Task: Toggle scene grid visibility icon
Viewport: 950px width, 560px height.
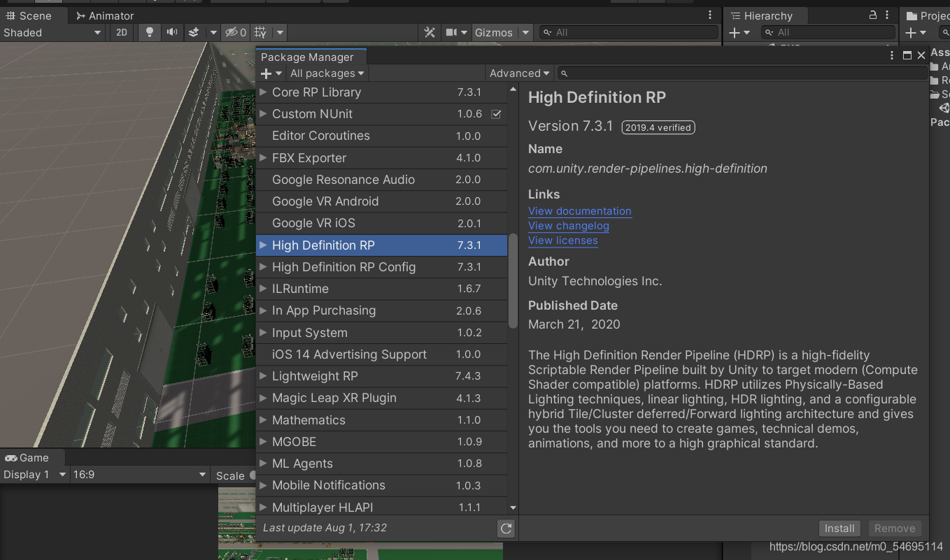Action: (x=260, y=32)
